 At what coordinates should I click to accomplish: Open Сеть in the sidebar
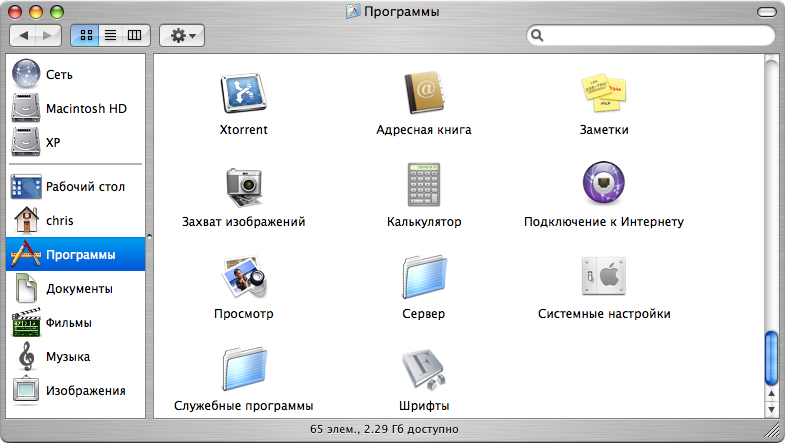tap(76, 74)
